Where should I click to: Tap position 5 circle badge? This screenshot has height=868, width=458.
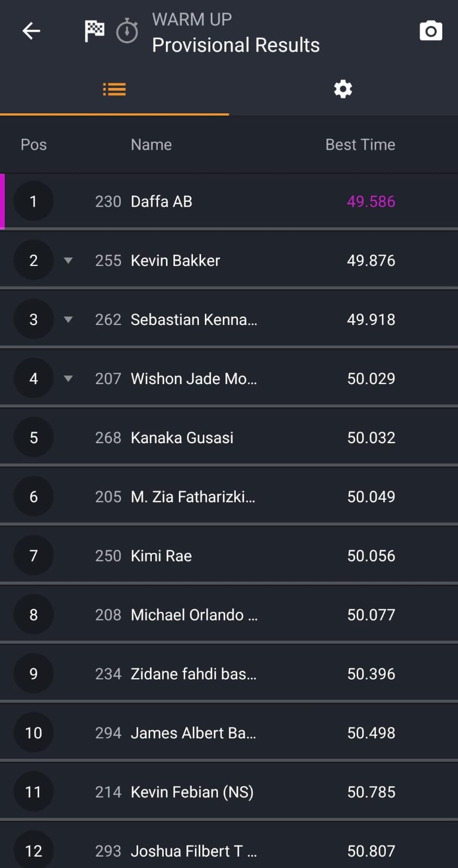(34, 438)
